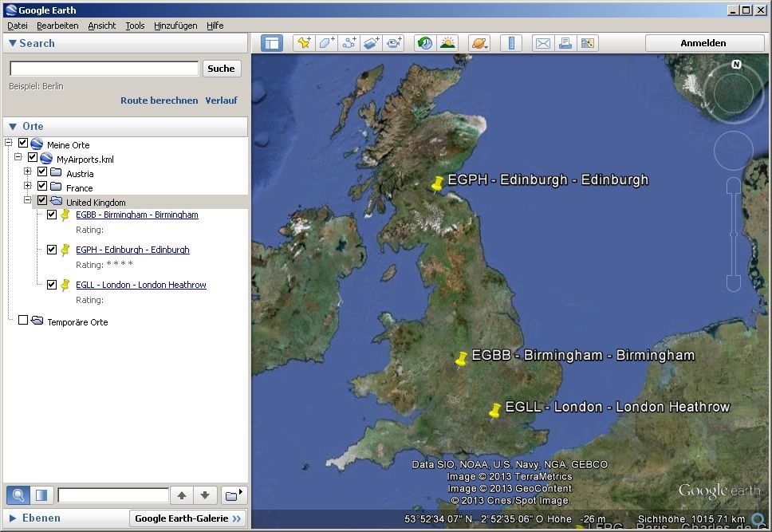This screenshot has width=772, height=532.
Task: Add a path with toolbar icon
Action: tap(349, 43)
